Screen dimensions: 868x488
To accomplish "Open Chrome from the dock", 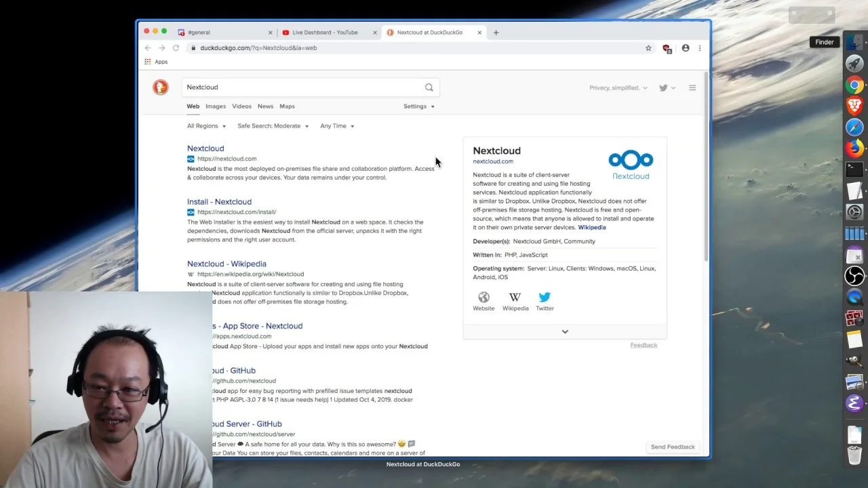I will 854,85.
